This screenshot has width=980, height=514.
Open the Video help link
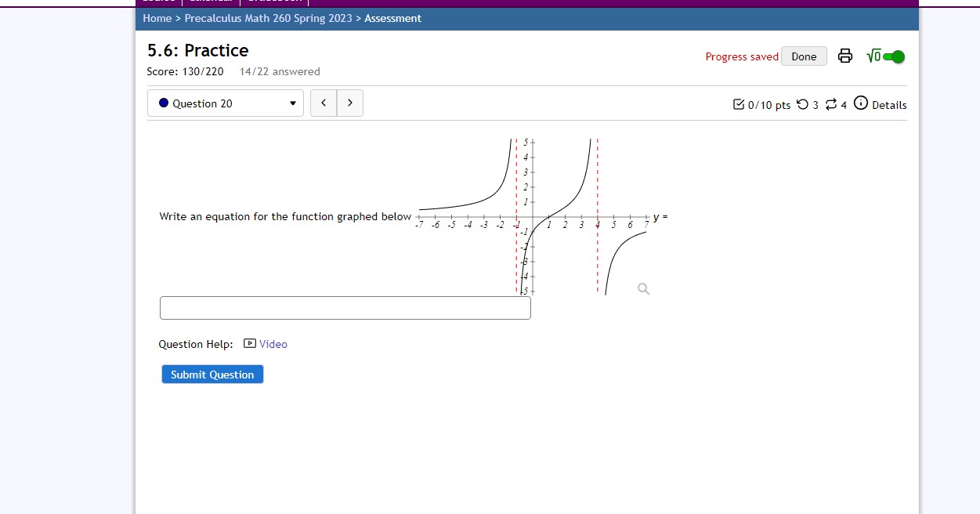tap(273, 344)
